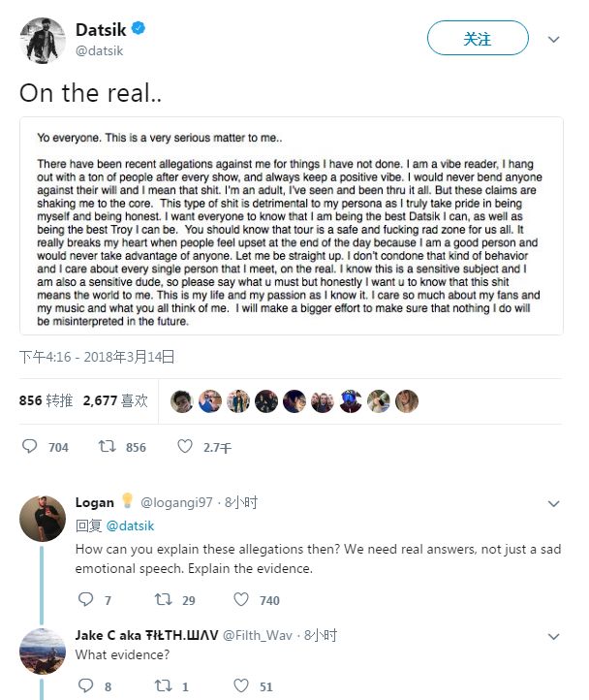589x700 pixels.
Task: Expand options chevron on Logan's reply
Action: [554, 504]
